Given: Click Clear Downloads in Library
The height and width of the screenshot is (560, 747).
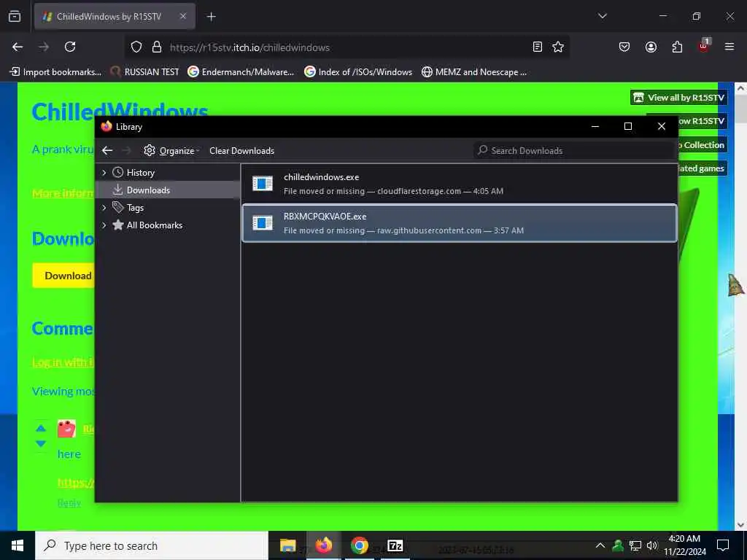Looking at the screenshot, I should pyautogui.click(x=241, y=150).
